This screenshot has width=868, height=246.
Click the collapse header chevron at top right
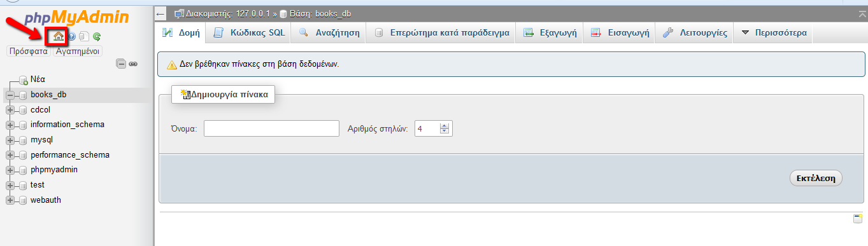(862, 13)
